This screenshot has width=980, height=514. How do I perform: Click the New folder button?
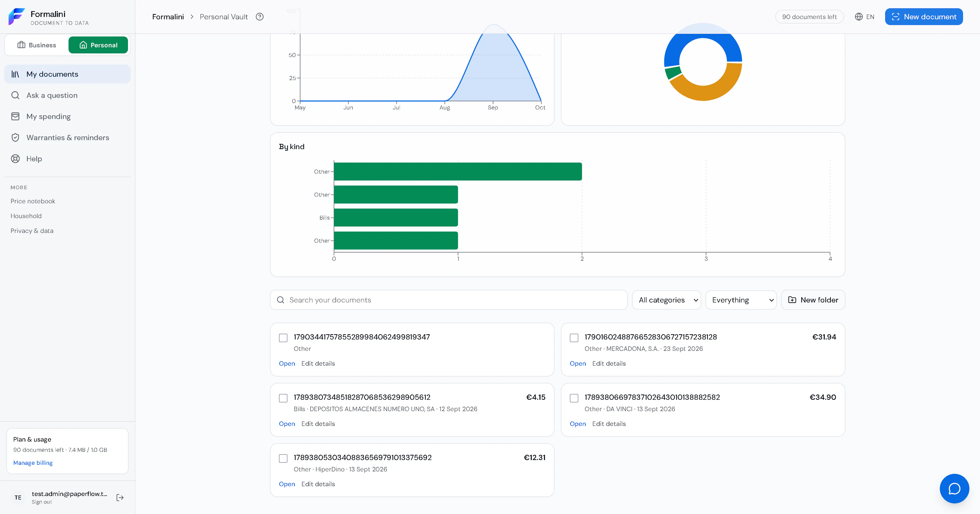tap(813, 300)
